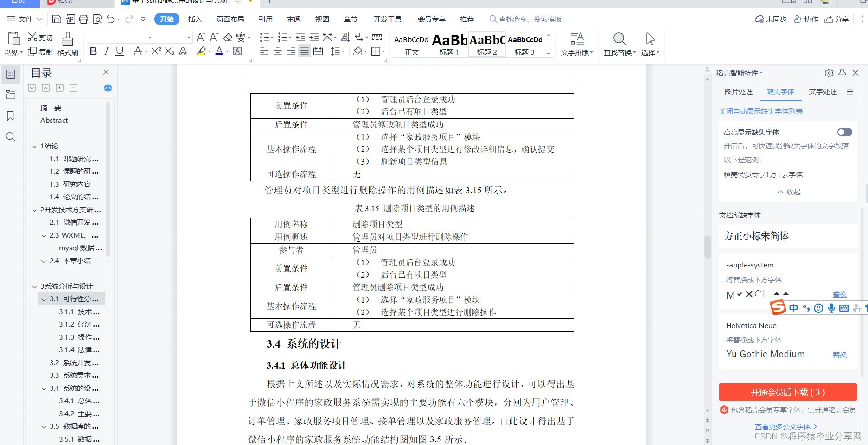
Task: Open underline style dropdown arrow
Action: tap(128, 51)
